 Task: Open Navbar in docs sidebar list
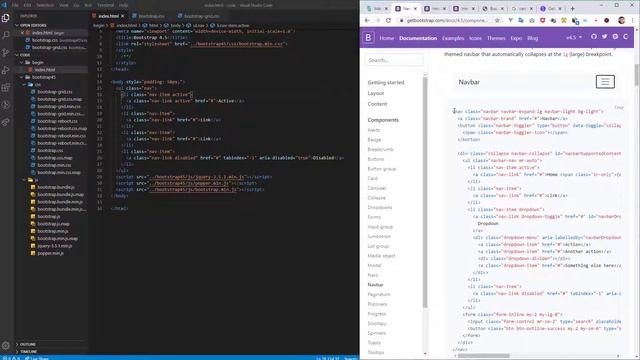(375, 284)
